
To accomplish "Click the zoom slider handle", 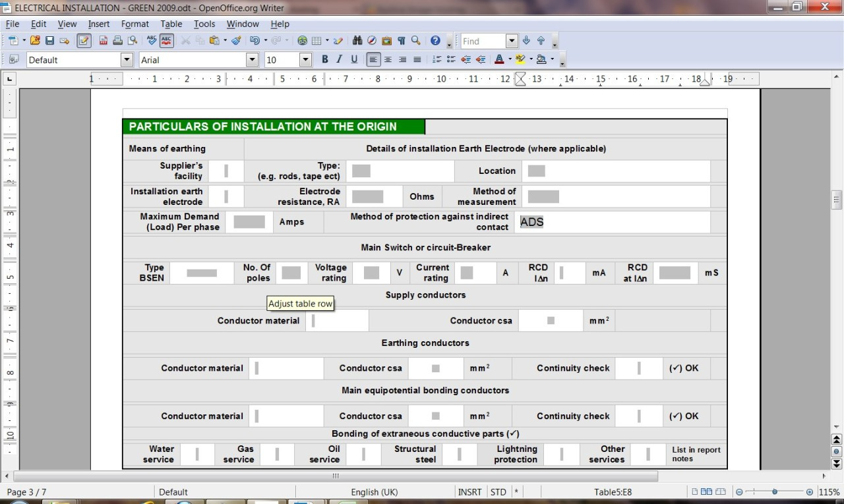I will pyautogui.click(x=775, y=492).
